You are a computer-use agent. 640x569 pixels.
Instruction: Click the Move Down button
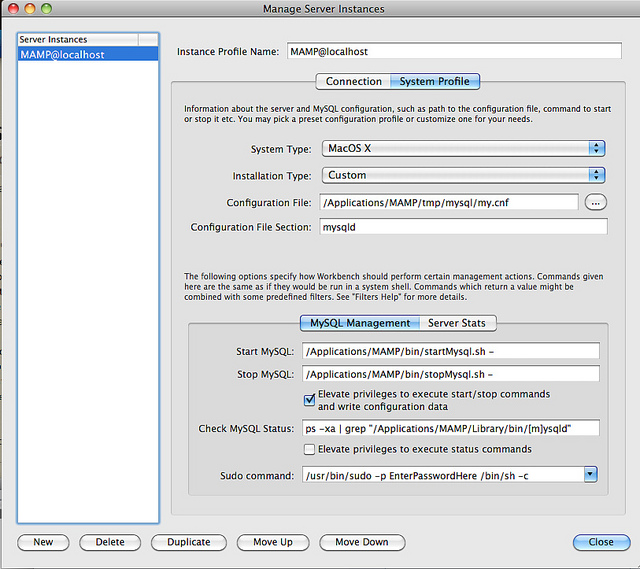(x=362, y=542)
